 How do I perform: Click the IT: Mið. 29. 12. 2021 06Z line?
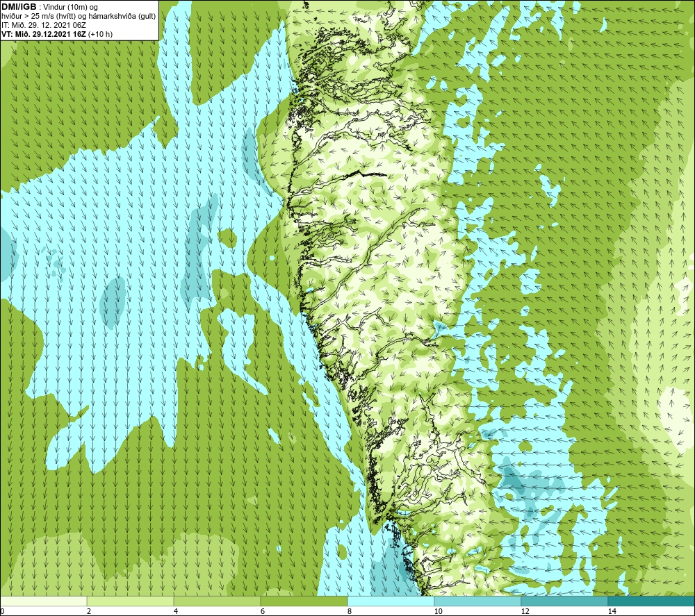(x=43, y=25)
